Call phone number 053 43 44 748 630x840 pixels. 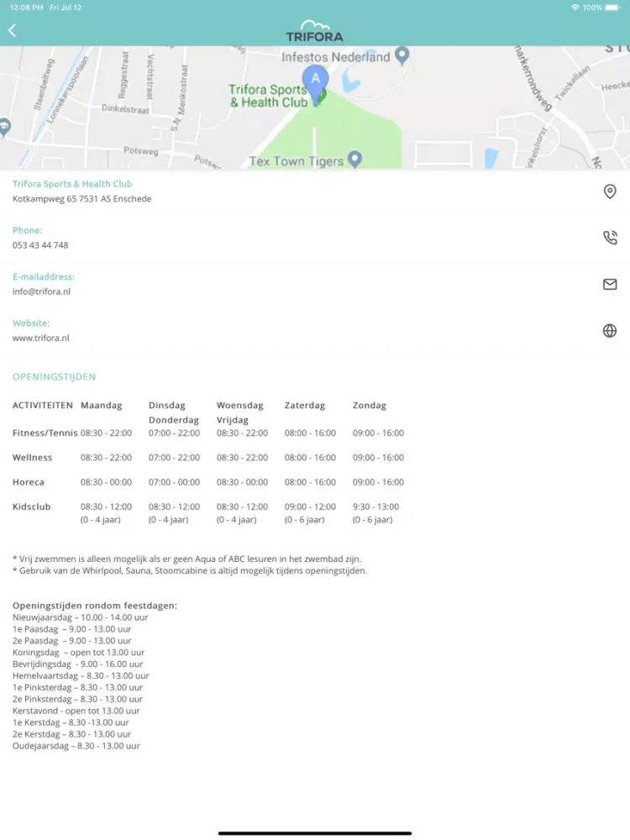click(x=40, y=245)
